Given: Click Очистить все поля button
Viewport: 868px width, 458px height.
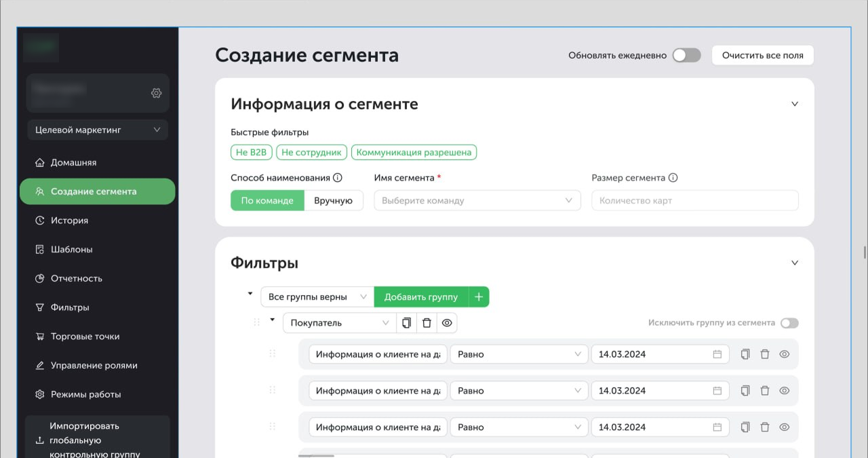Looking at the screenshot, I should [762, 56].
